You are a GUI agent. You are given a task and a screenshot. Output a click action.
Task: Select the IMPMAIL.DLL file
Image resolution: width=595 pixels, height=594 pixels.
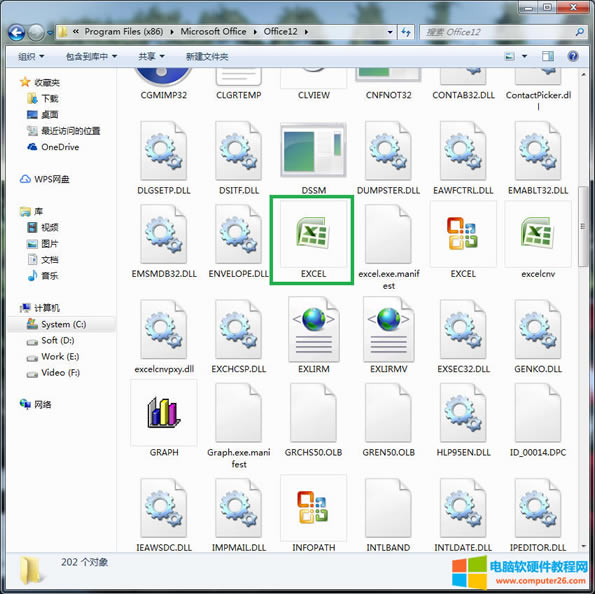point(239,514)
